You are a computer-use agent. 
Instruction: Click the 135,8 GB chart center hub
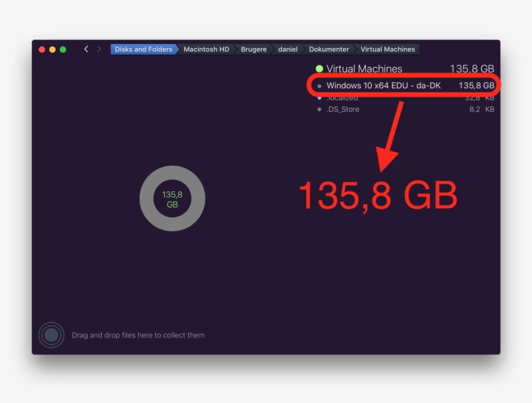(x=172, y=197)
